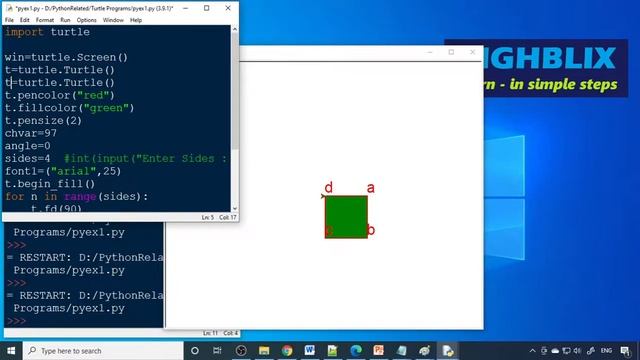This screenshot has height=360, width=640.
Task: Close the pyex1.py editor window
Action: point(228,8)
